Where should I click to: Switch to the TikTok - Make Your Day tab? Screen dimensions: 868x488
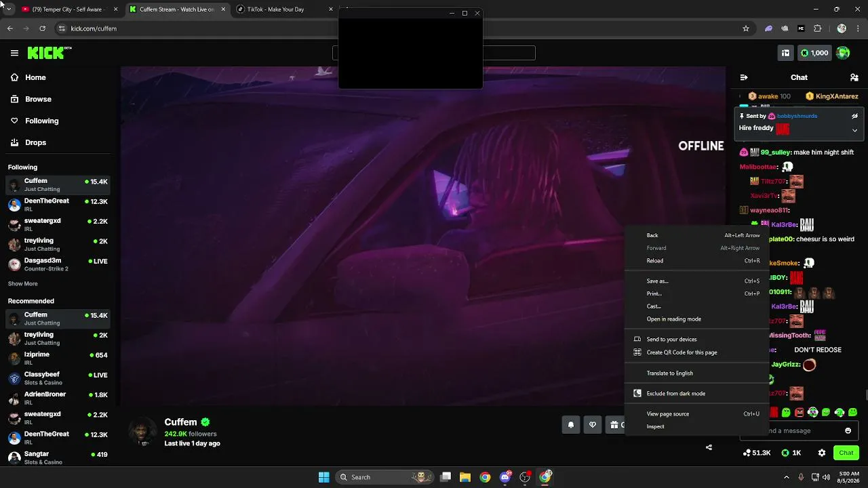285,9
